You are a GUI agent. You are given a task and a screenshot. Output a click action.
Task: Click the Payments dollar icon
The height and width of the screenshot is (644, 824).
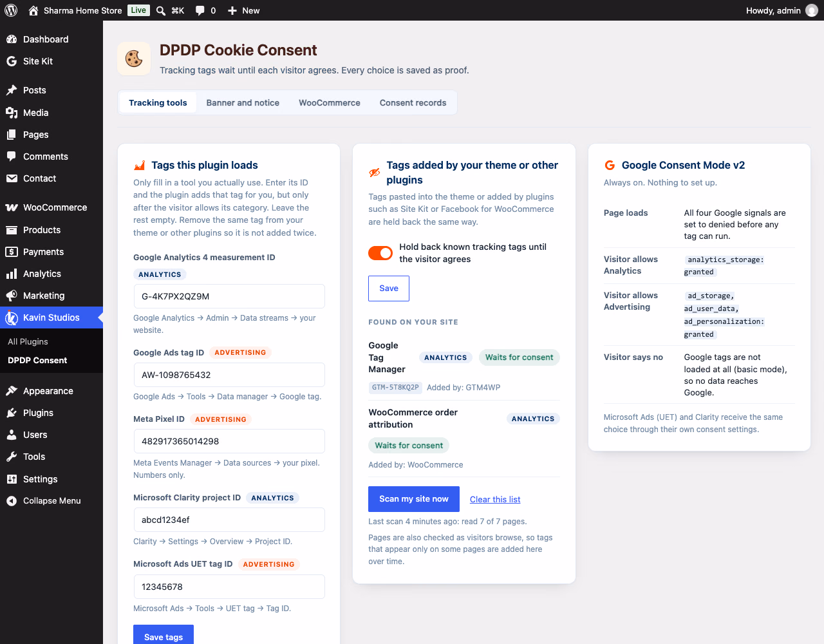(12, 252)
